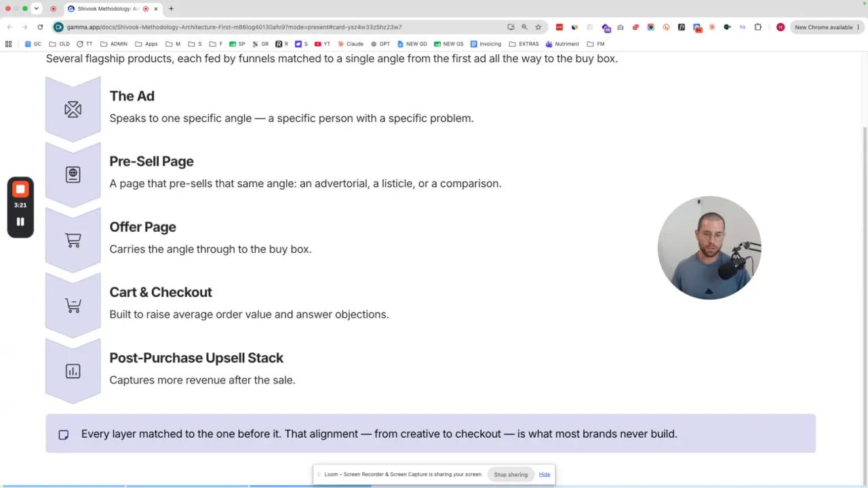Screen dimensions: 868x488
Task: Stop the Loom recording with red button
Action: coord(20,189)
